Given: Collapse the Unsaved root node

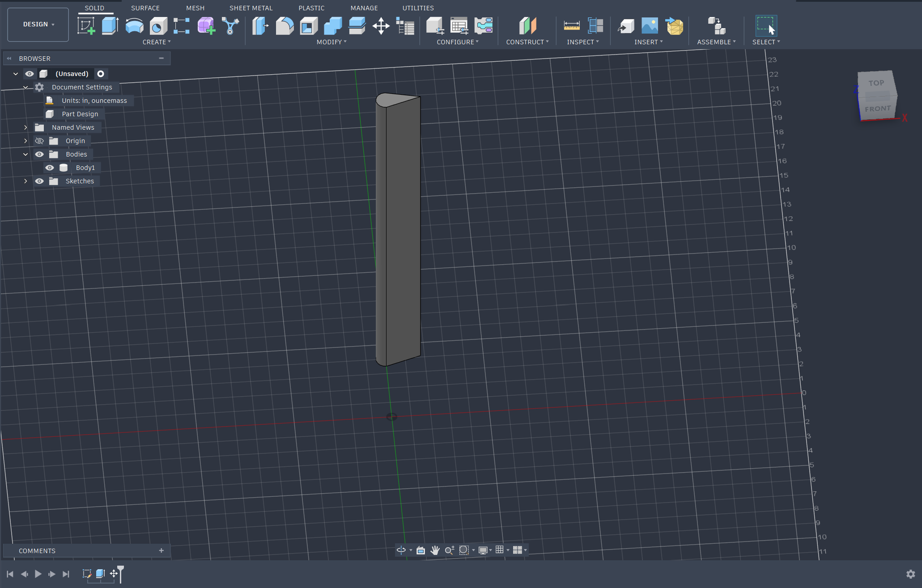Looking at the screenshot, I should [x=16, y=74].
